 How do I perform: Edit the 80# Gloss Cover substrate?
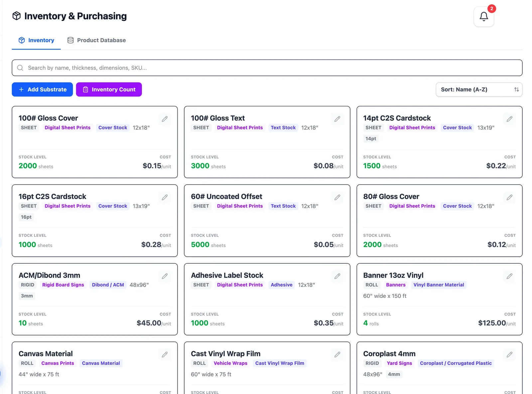click(509, 197)
